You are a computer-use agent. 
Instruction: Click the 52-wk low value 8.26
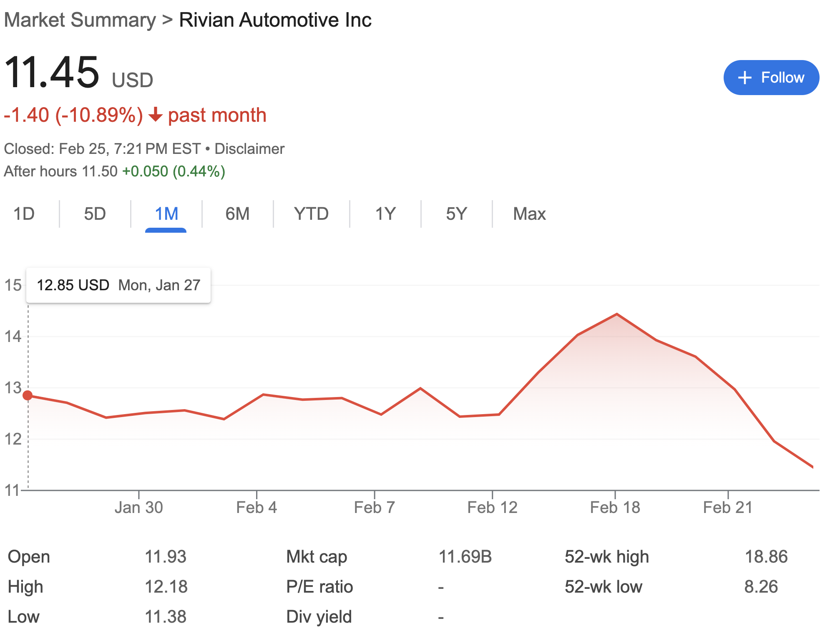[x=761, y=587]
